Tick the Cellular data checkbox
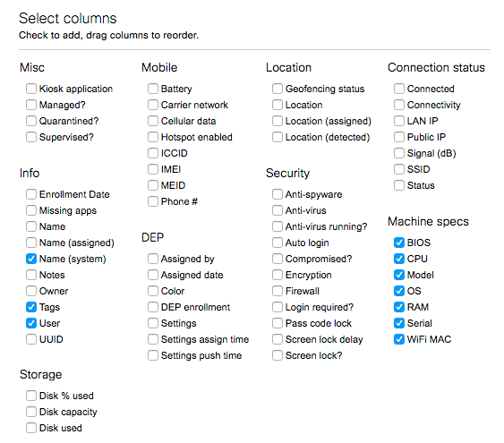Screen dimensions: 504x443 coord(153,121)
